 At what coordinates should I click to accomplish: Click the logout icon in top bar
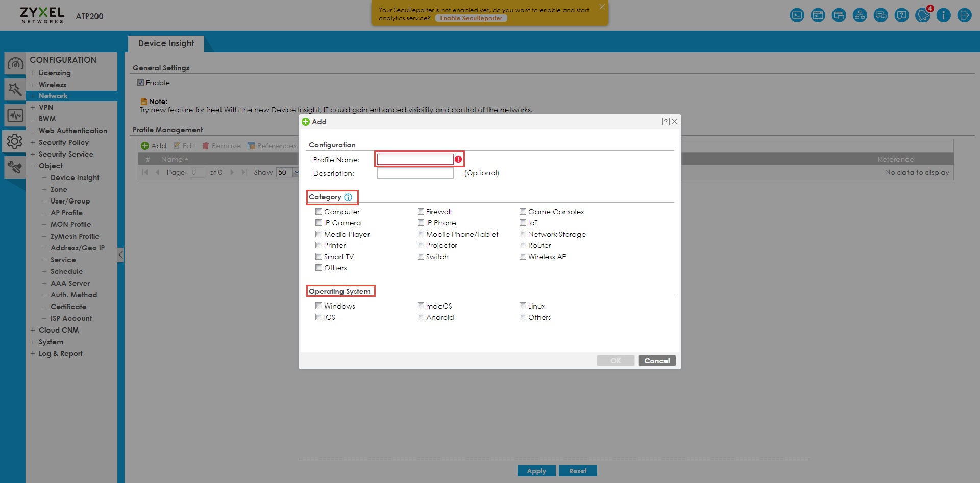point(964,15)
